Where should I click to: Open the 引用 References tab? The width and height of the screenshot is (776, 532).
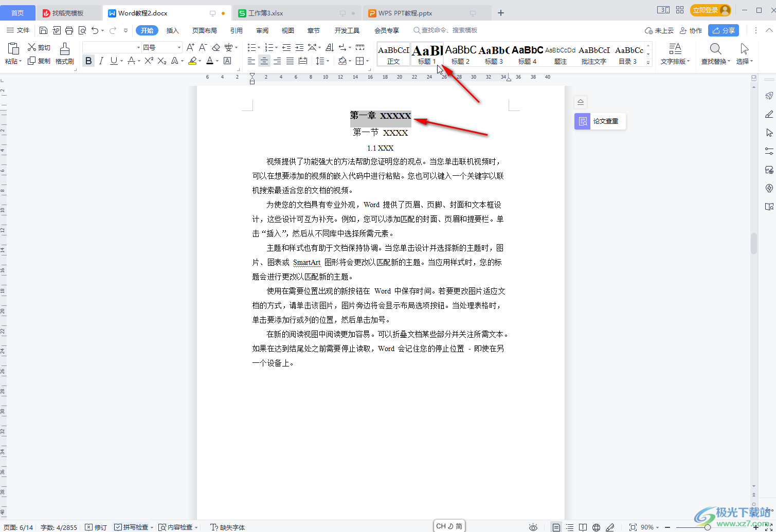point(237,30)
